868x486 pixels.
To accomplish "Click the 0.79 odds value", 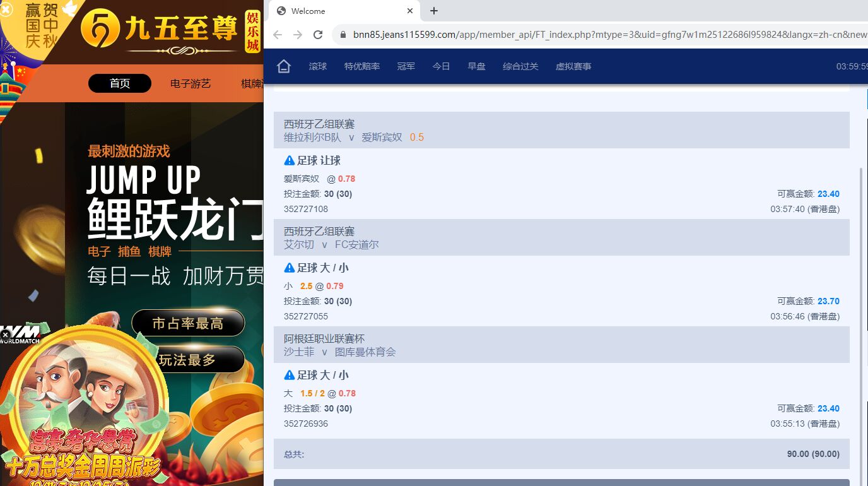I will (335, 286).
